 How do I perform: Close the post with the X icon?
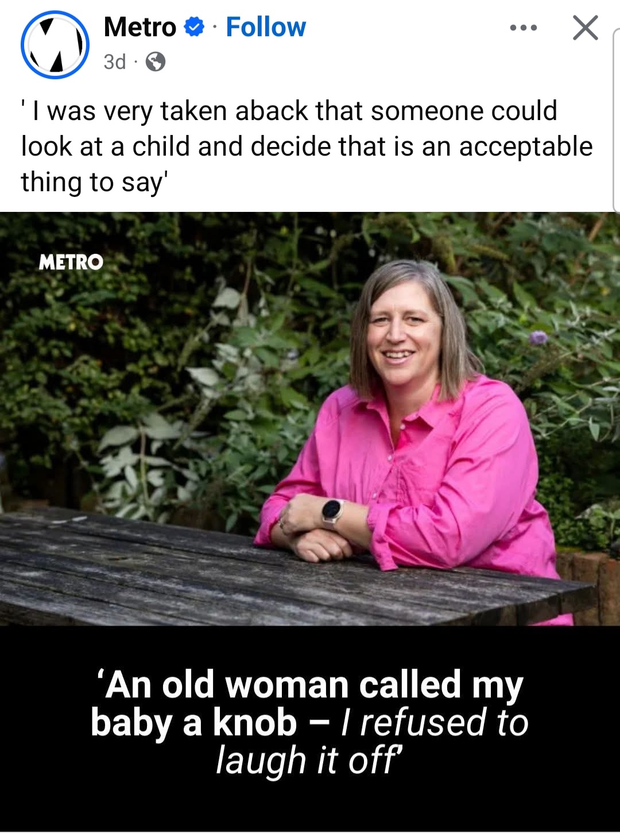click(586, 28)
